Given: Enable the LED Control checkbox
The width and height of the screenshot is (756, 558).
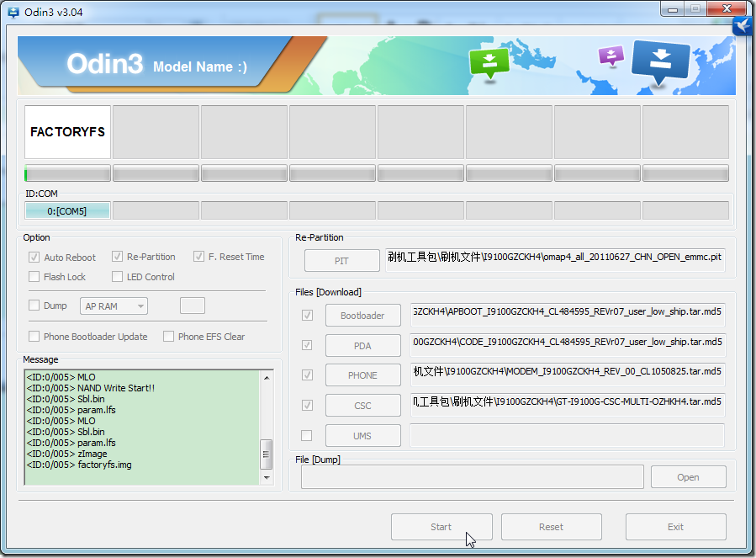Looking at the screenshot, I should pos(117,277).
